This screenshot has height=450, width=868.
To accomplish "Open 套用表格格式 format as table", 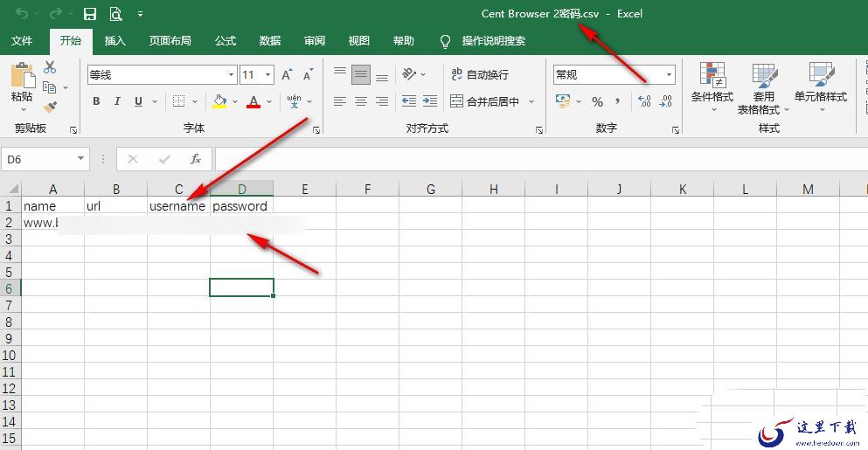I will (x=763, y=88).
